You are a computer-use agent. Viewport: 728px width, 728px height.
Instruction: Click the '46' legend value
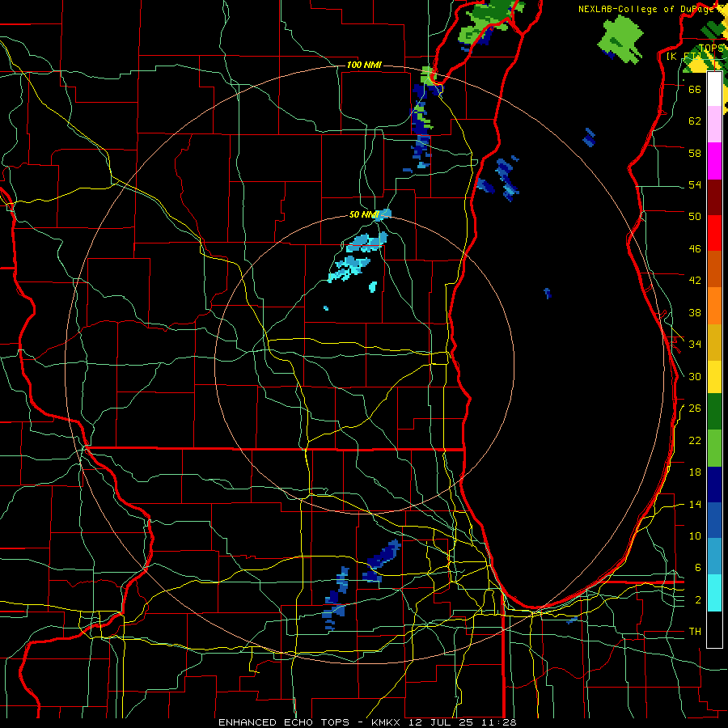(x=695, y=249)
